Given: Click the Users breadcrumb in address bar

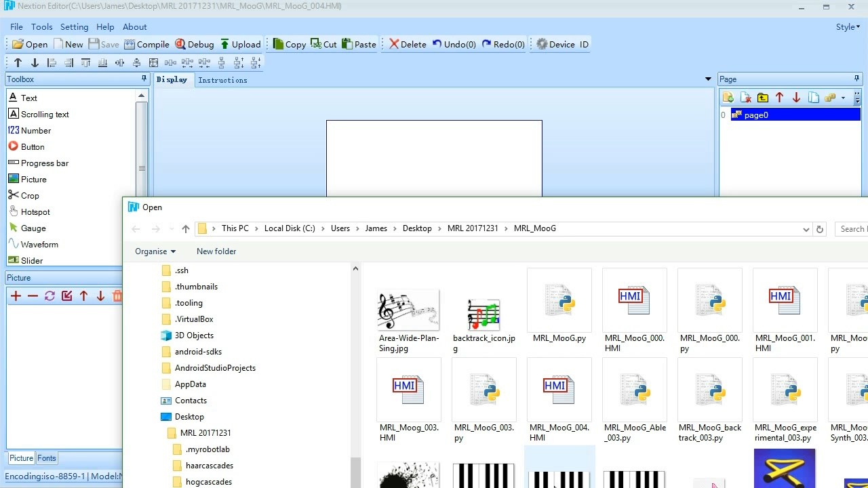Looking at the screenshot, I should click(340, 228).
